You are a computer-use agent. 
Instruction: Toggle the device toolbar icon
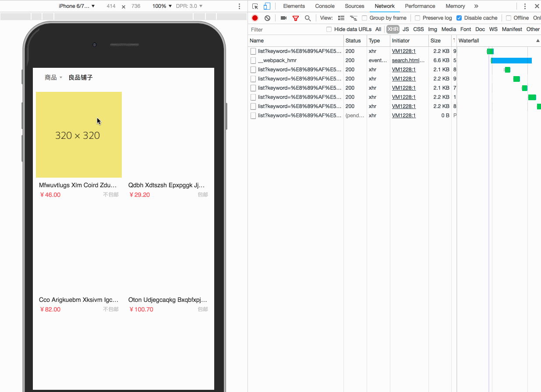267,6
